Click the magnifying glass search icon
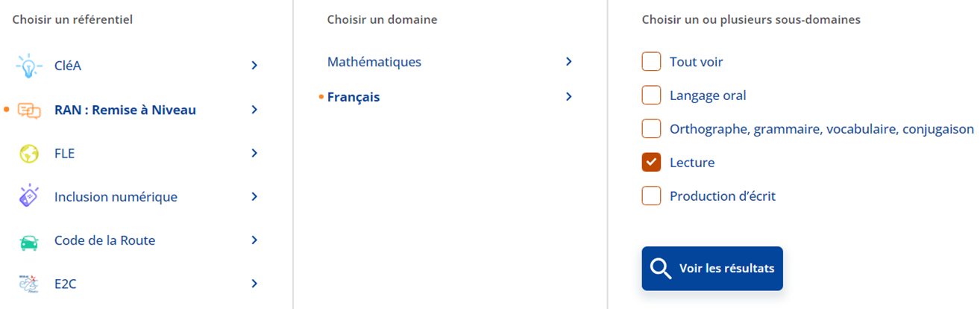Image resolution: width=980 pixels, height=309 pixels. coord(661,269)
